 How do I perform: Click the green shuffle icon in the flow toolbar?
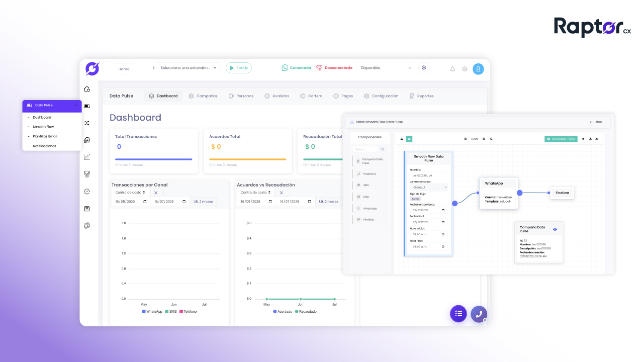click(x=409, y=139)
